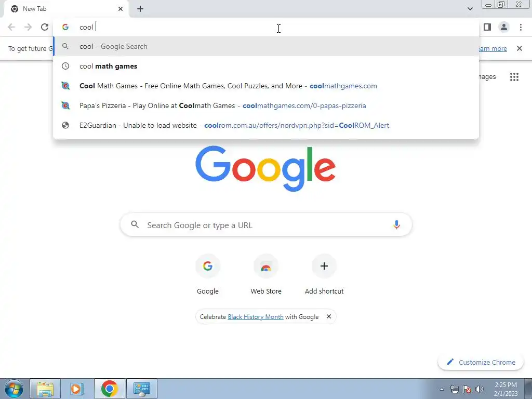Screen dimensions: 532x399
Task: Select the New Tab tab
Action: click(66, 9)
